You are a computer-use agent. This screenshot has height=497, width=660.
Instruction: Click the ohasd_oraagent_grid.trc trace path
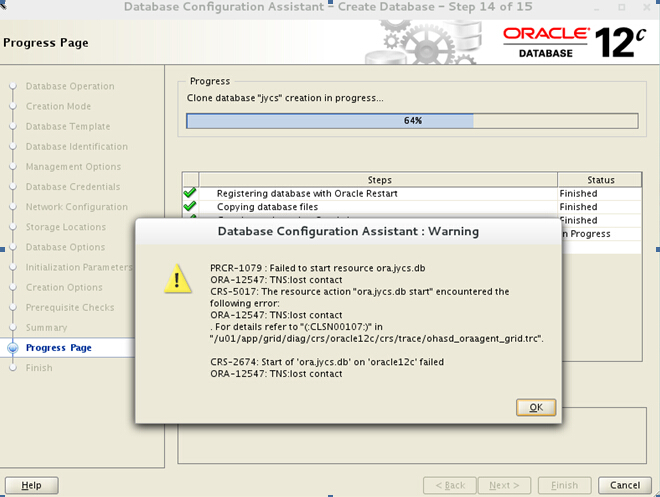377,339
